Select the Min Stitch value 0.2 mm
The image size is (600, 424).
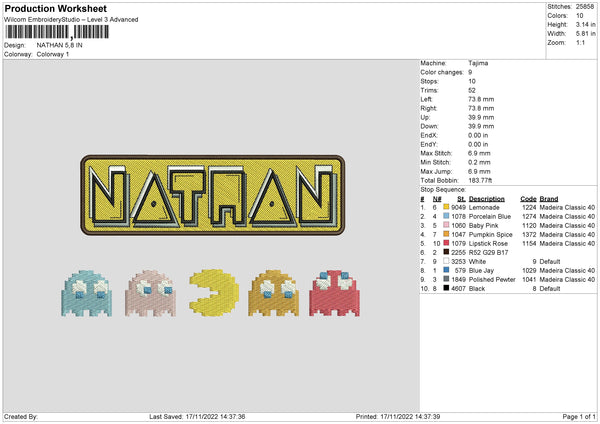479,162
